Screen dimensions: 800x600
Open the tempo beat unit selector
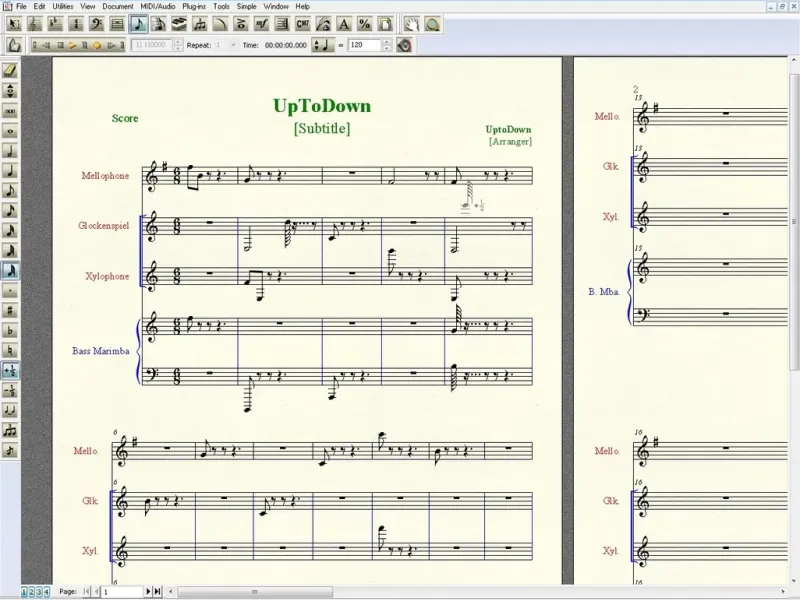click(x=322, y=45)
